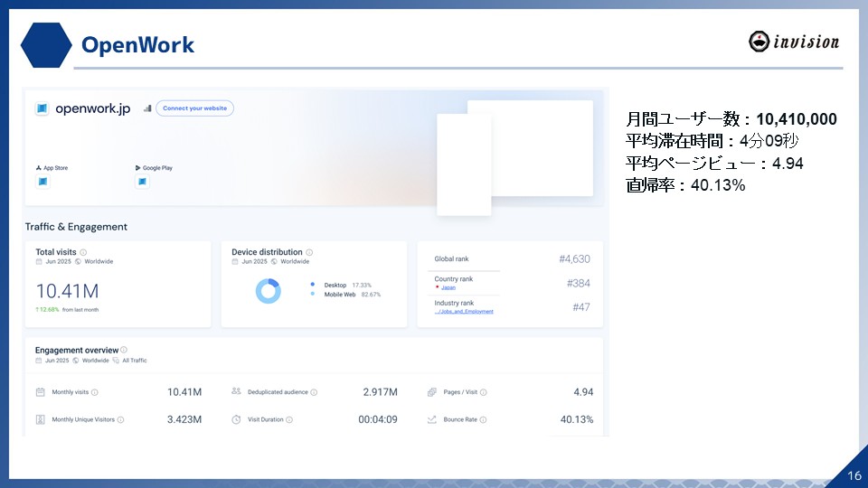Click the Global rank #4,630 value
868x488 pixels.
point(575,259)
